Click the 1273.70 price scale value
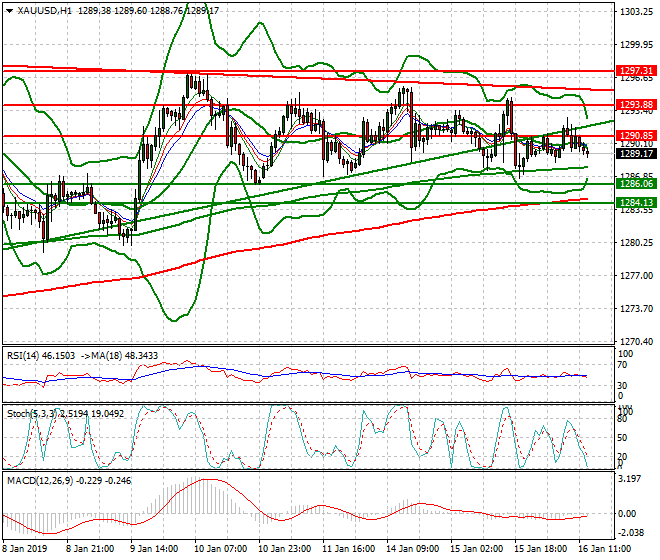Image resolution: width=660 pixels, height=560 pixels. pos(636,309)
